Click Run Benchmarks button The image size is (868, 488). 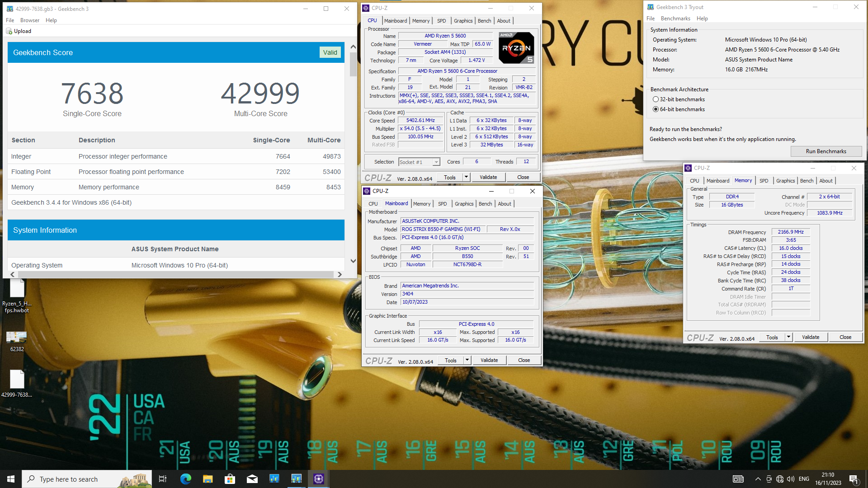click(826, 151)
